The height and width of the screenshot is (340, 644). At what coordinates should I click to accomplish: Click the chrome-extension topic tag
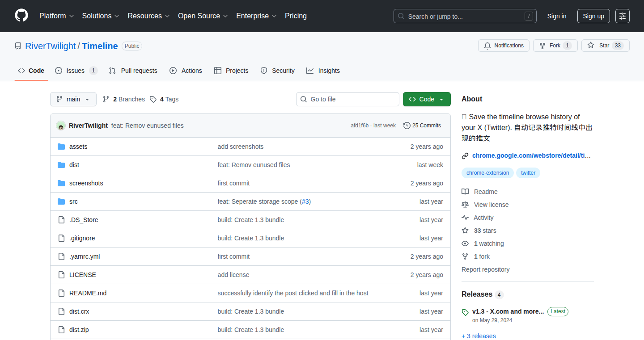[x=487, y=173]
